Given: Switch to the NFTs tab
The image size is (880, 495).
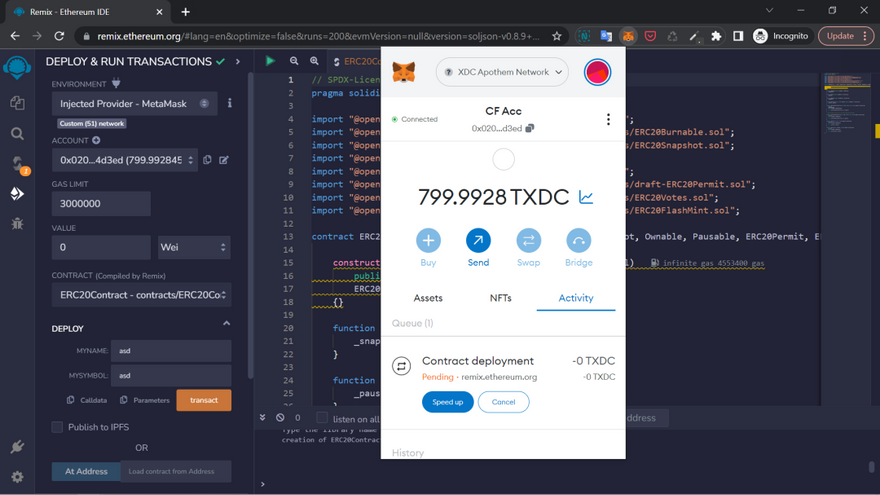Looking at the screenshot, I should coord(500,298).
